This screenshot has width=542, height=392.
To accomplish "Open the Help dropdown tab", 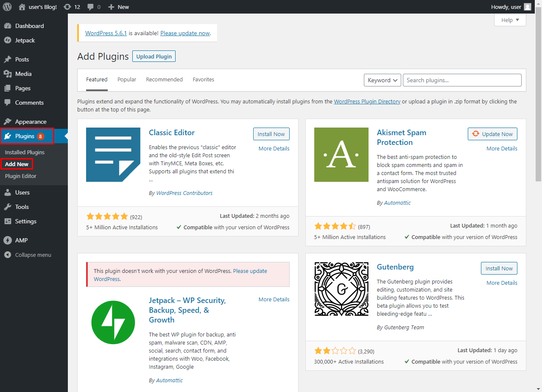I will 510,20.
